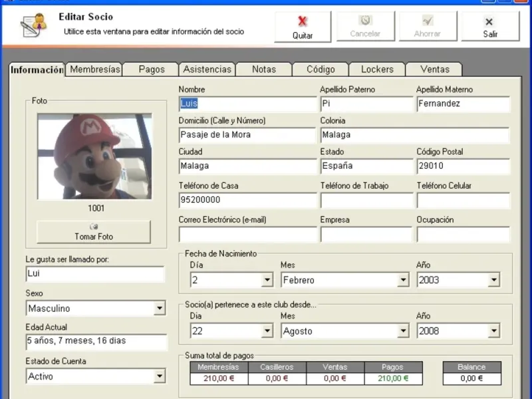The image size is (532, 399).
Task: Go to the Asistencias tab
Action: [207, 69]
